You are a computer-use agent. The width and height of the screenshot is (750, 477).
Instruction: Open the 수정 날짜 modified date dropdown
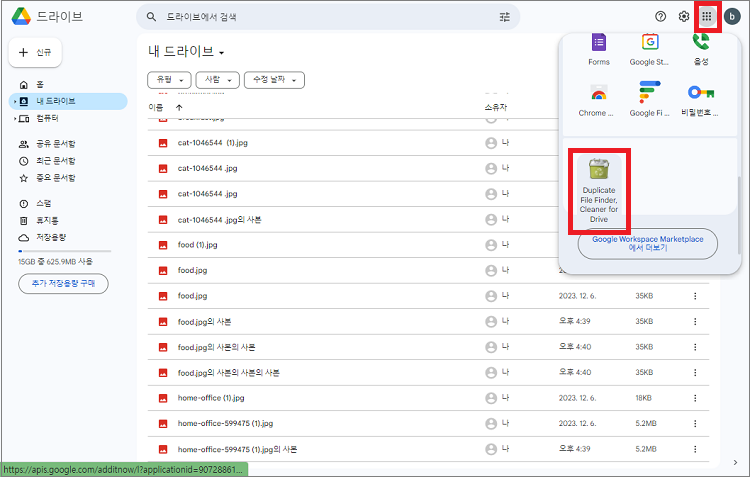tap(275, 80)
